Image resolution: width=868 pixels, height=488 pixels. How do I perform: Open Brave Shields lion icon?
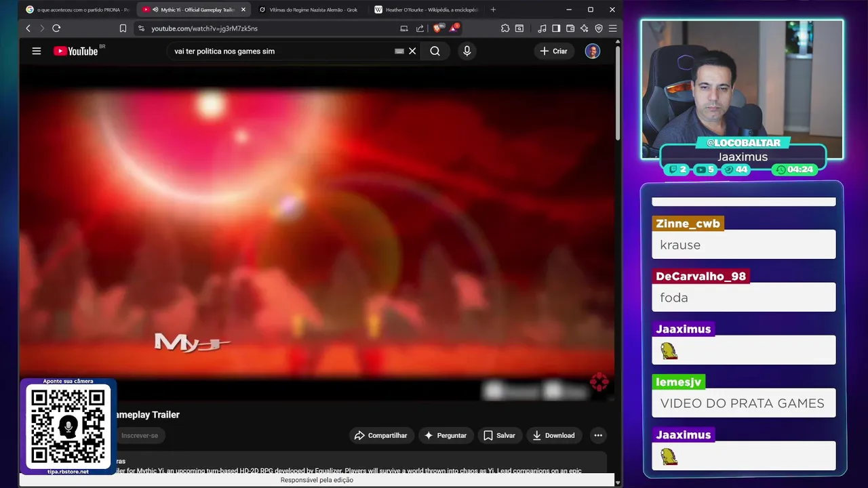pyautogui.click(x=438, y=28)
